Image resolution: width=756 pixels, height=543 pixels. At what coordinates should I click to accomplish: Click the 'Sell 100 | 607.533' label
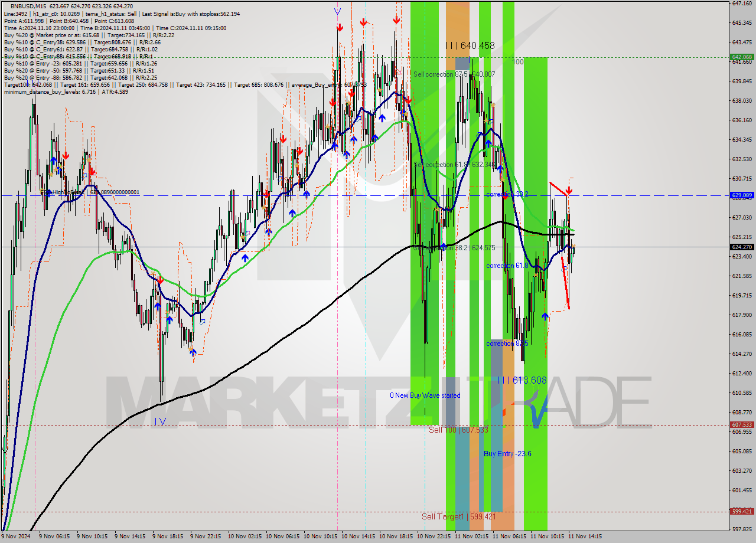pos(458,430)
